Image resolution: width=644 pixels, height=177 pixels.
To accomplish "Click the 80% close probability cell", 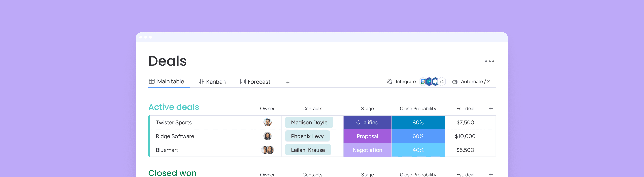I will (x=418, y=122).
